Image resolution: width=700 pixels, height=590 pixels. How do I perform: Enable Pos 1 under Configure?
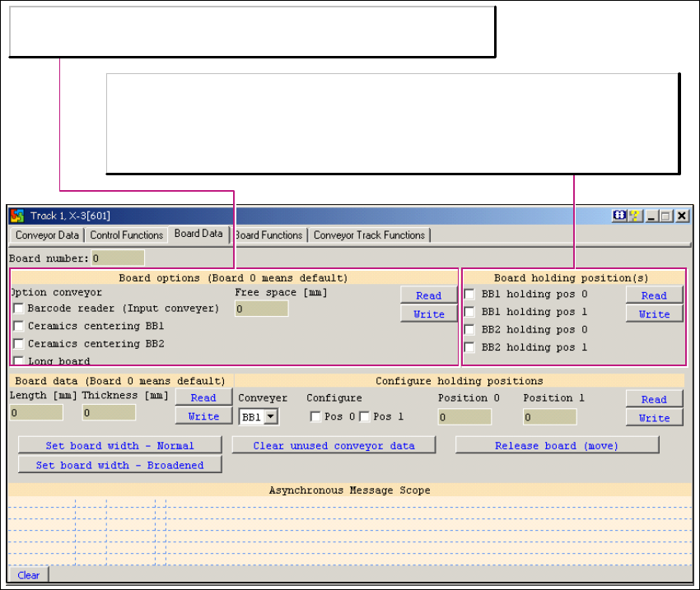pos(364,417)
